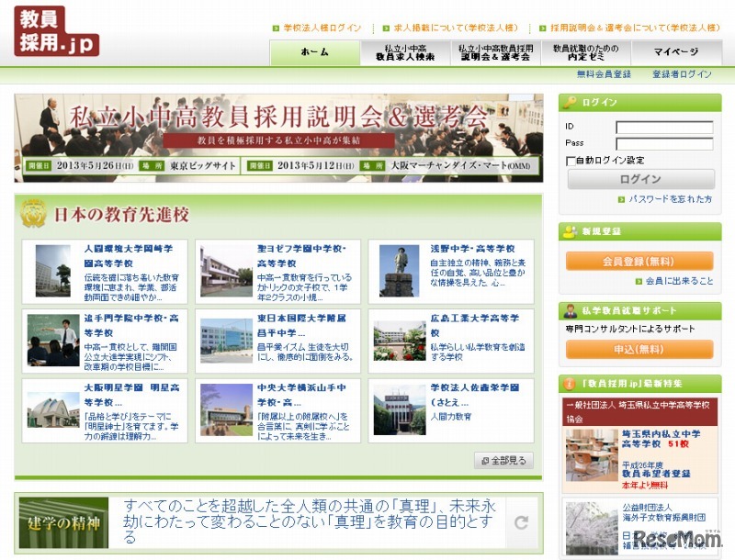Click the 私立小中高教員採用説明会＆選考会 banner
Screen dimensions: 735x560
tap(279, 138)
